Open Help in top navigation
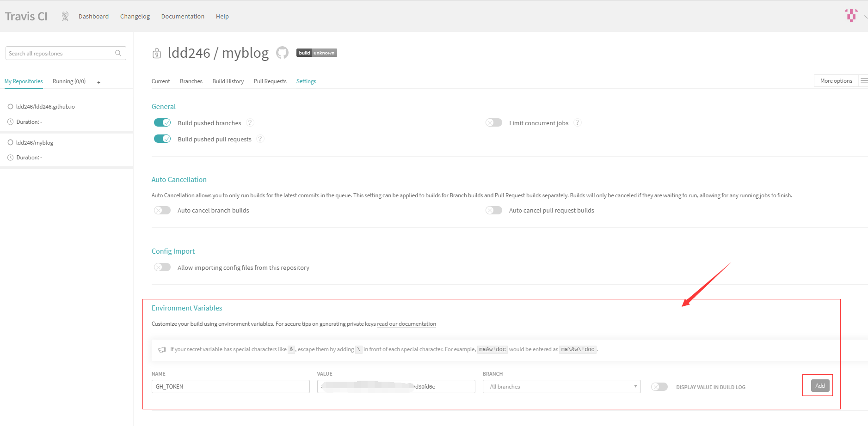Screen dimensions: 868x426 tap(222, 16)
